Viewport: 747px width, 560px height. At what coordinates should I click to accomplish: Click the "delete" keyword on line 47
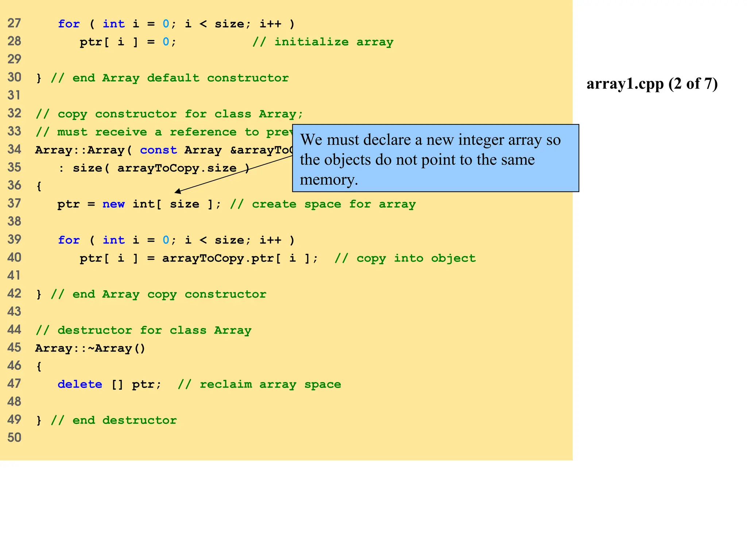(x=80, y=384)
